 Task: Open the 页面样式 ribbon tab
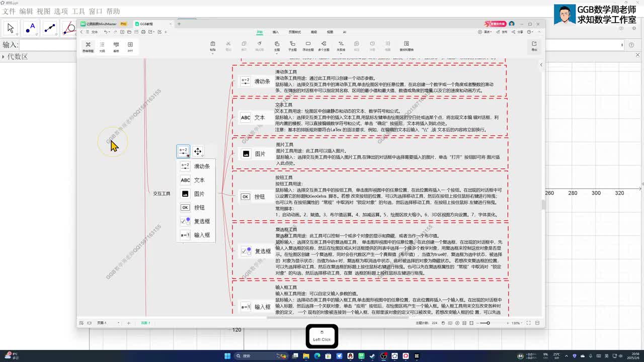click(x=295, y=32)
